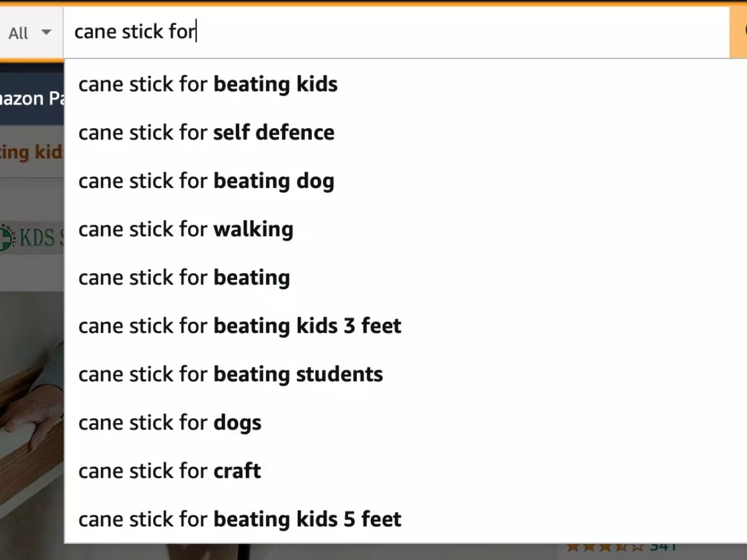747x560 pixels.
Task: Pick the 'cane stick for dogs' suggestion
Action: [169, 422]
